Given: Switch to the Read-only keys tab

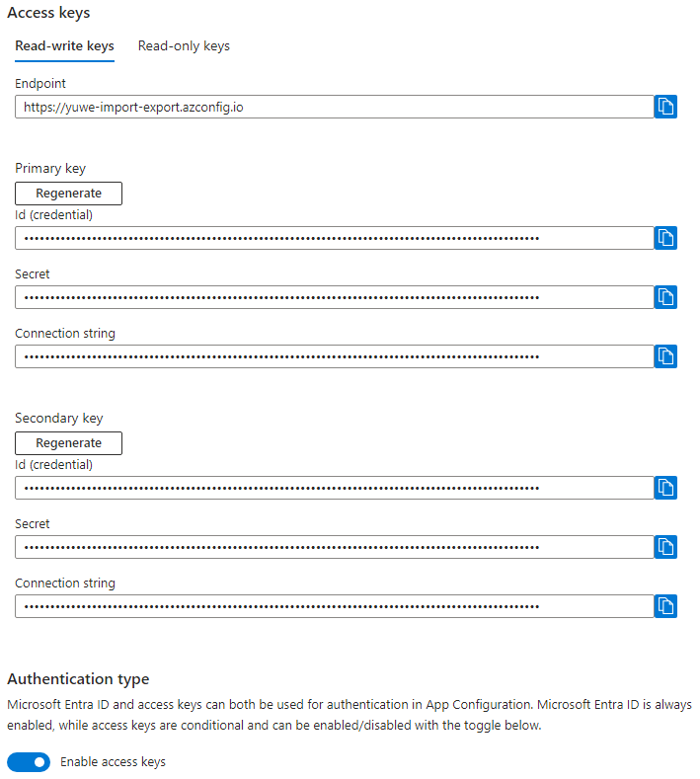Looking at the screenshot, I should 184,46.
